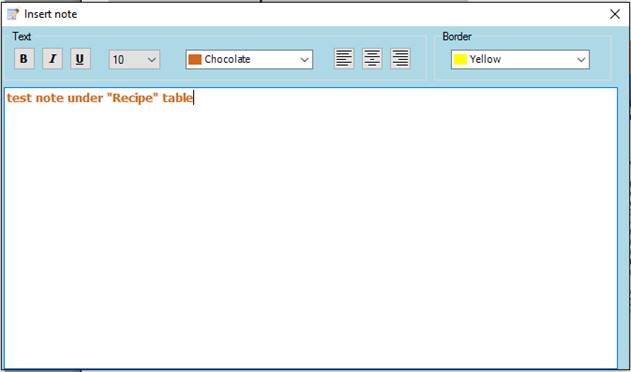
Task: Align note text to the left
Action: (344, 59)
